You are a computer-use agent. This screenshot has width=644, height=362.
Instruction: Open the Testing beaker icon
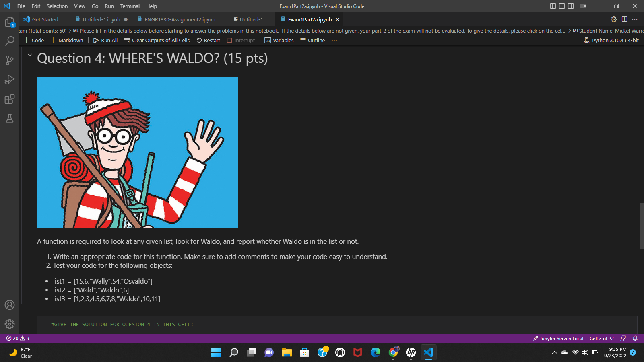click(10, 118)
